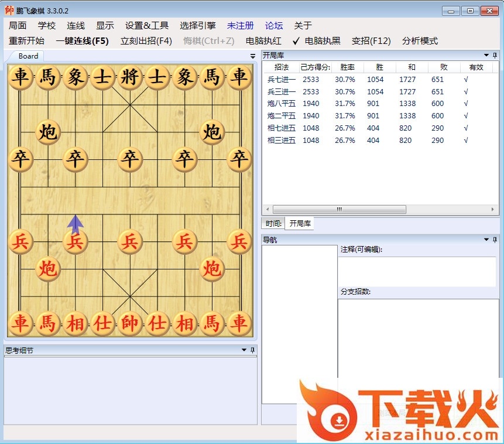Pin the 导航 panel

coord(495,240)
